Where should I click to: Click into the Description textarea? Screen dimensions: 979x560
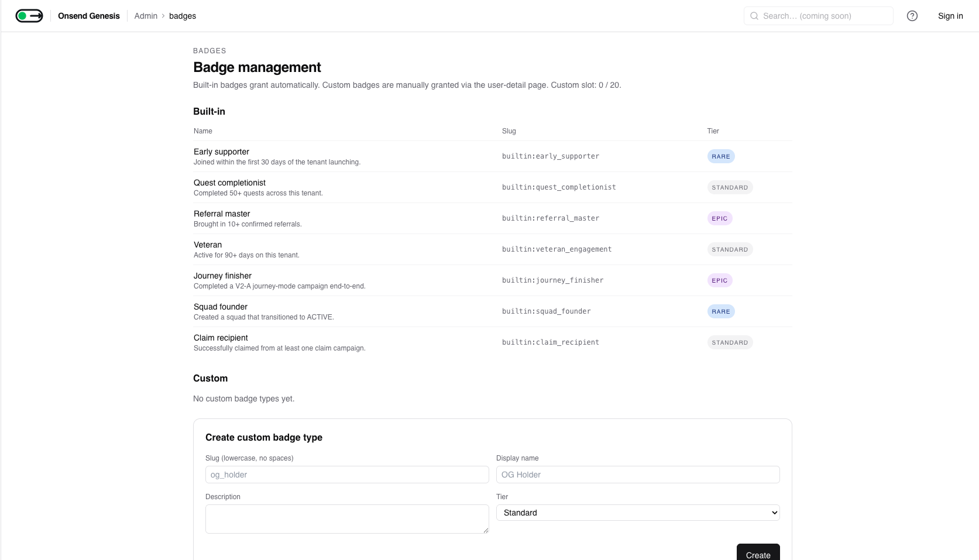(x=347, y=519)
